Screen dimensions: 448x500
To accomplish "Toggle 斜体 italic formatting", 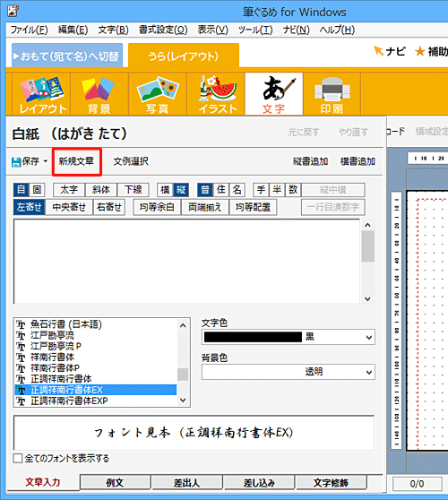I will (x=101, y=190).
